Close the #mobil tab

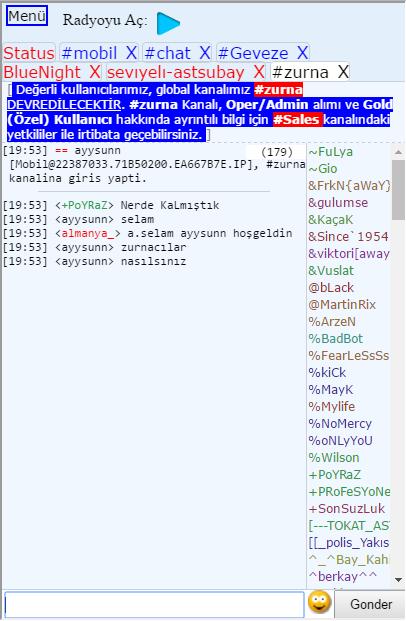coord(132,53)
